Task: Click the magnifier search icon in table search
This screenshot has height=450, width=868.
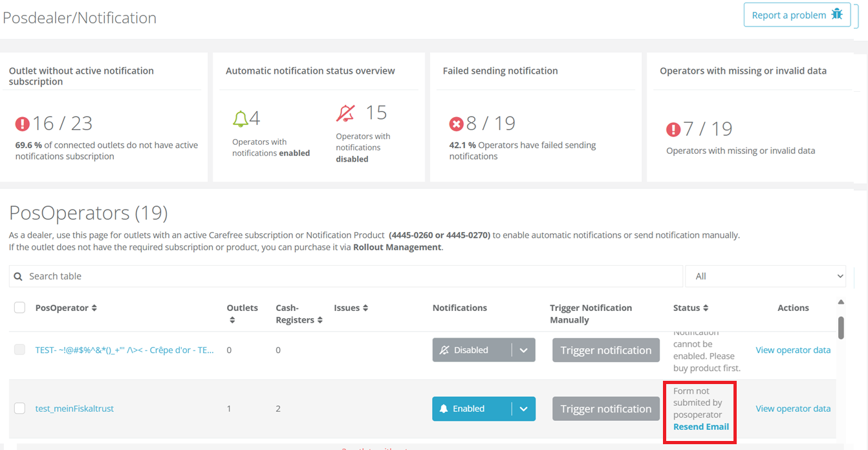Action: click(x=18, y=276)
